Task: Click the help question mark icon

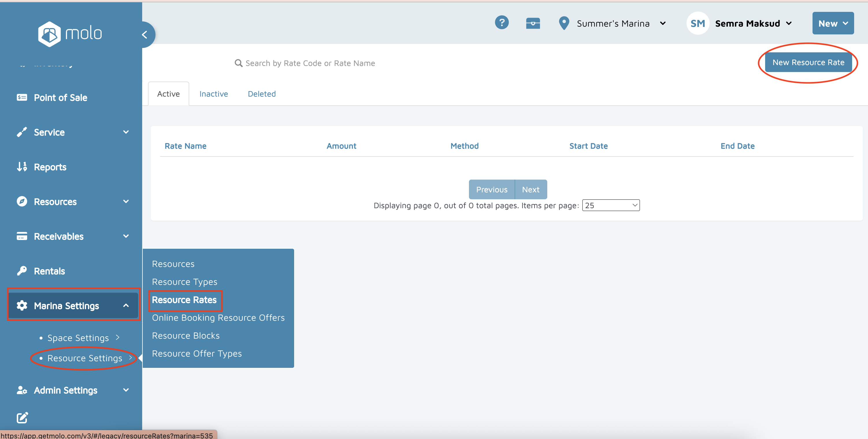Action: pyautogui.click(x=501, y=23)
